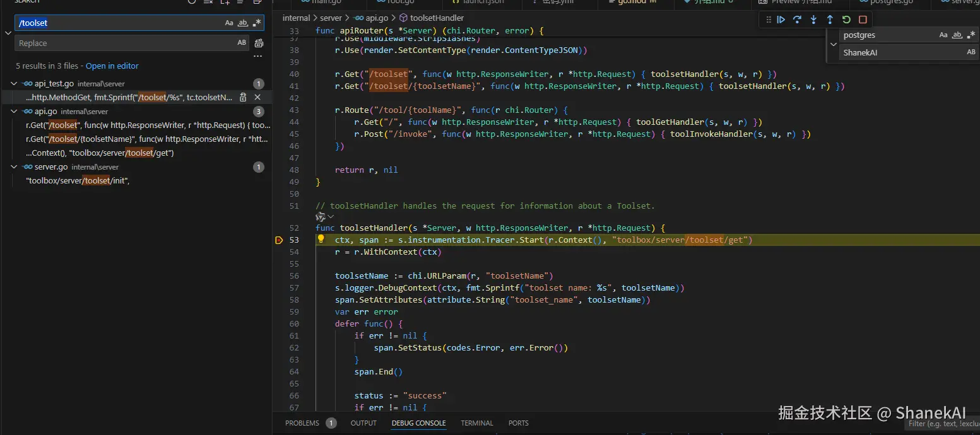Switch to the OUTPUT panel tab
980x435 pixels.
pos(363,423)
